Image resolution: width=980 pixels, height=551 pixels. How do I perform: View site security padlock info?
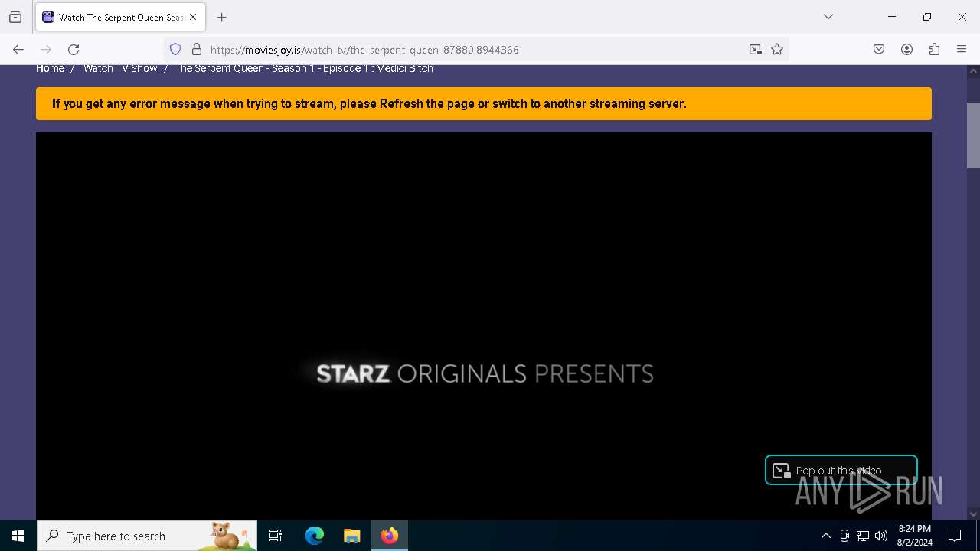pos(197,49)
